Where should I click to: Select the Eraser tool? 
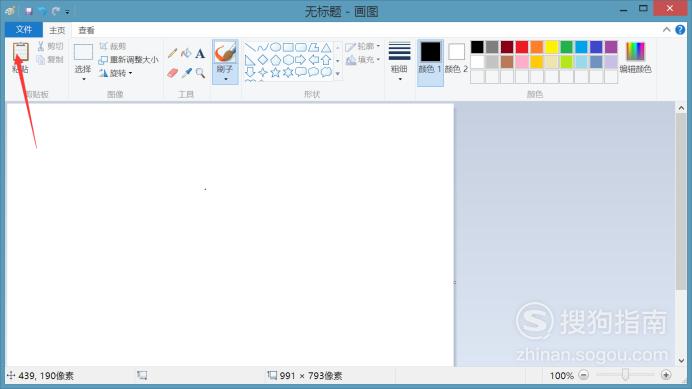coord(173,73)
